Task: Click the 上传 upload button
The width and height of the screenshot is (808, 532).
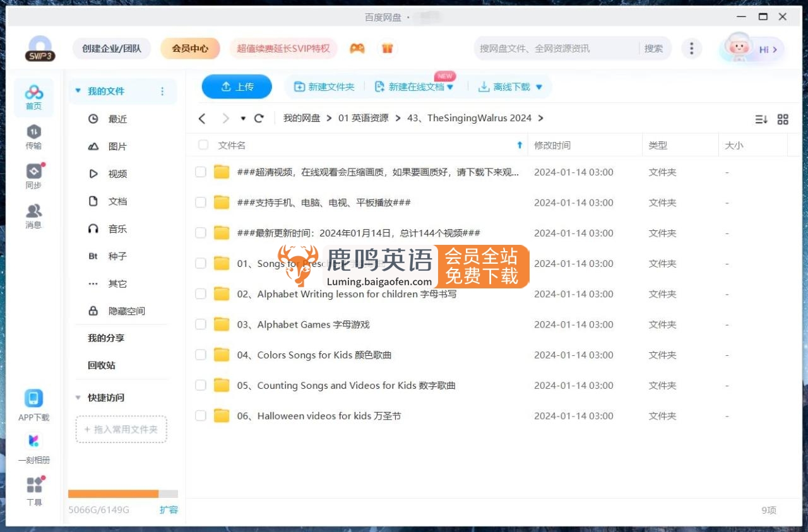Action: pos(237,87)
